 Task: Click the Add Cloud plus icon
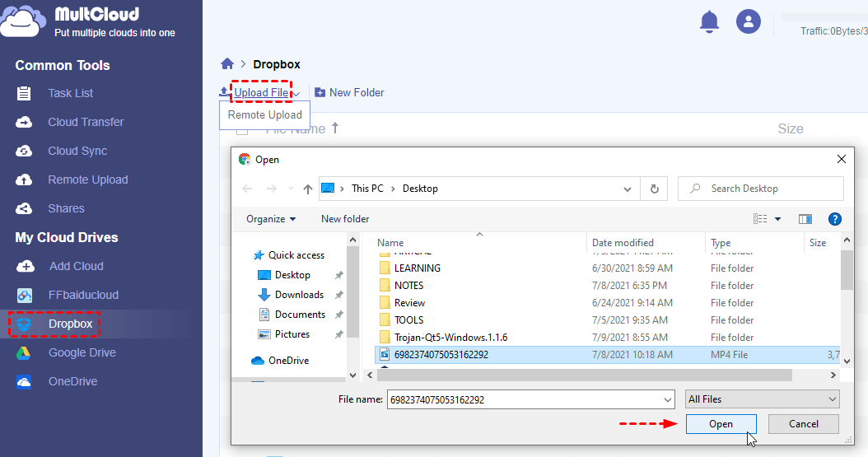click(25, 266)
